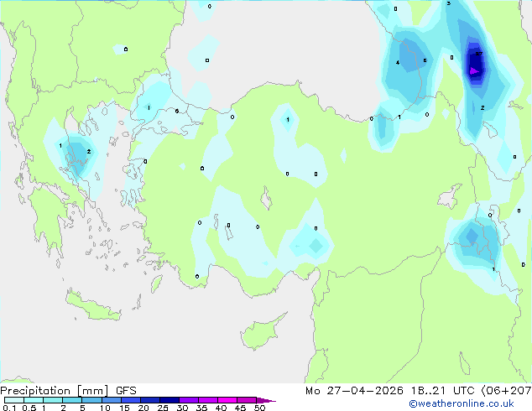Image resolution: width=532 pixels, height=411 pixels.
Task: Click the legend label 0.1
Action: tap(9, 408)
